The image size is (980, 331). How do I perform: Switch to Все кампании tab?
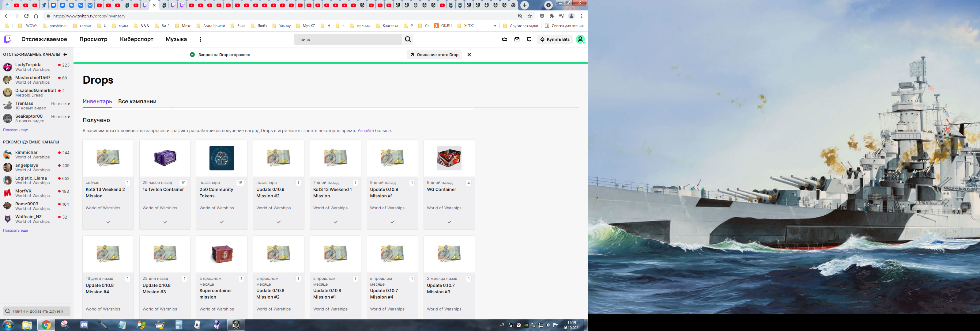pyautogui.click(x=137, y=101)
